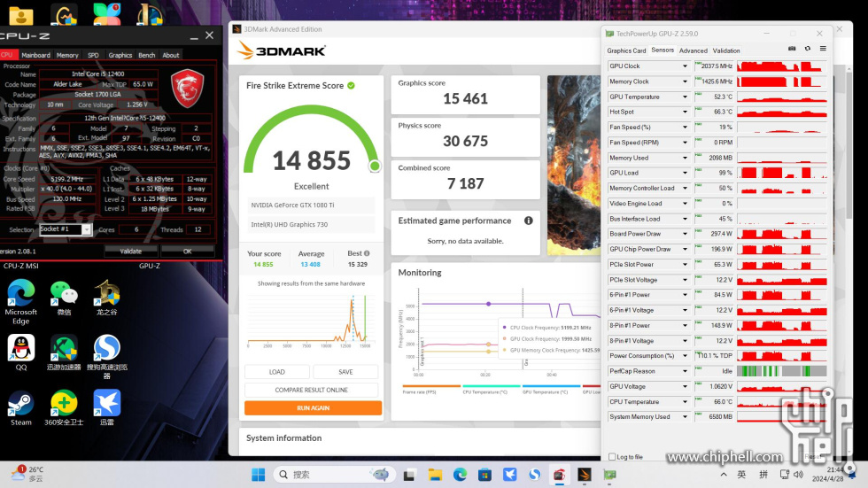
Task: Switch to Advanced tab in GPU-Z
Action: pos(693,50)
